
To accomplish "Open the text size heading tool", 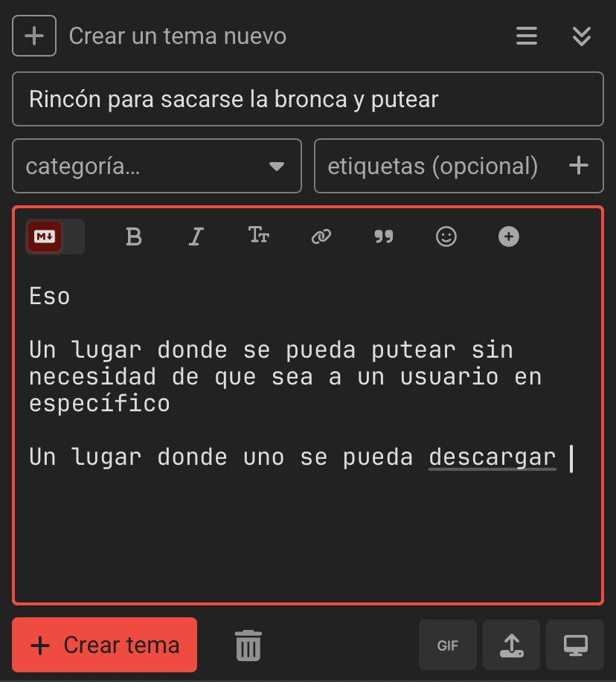I will 259,235.
